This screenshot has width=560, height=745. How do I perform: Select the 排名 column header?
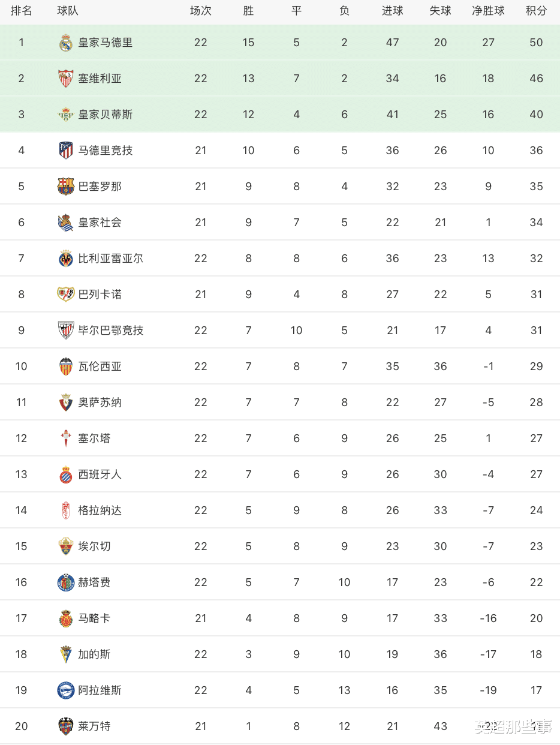[22, 11]
